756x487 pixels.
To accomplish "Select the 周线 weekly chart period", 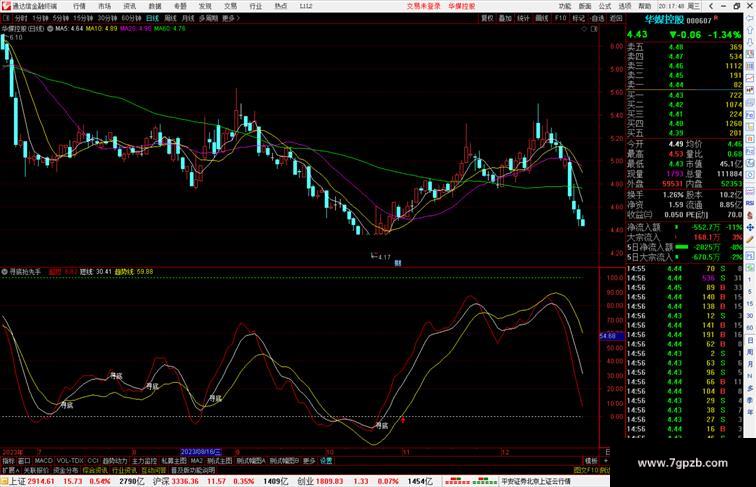I will point(170,18).
